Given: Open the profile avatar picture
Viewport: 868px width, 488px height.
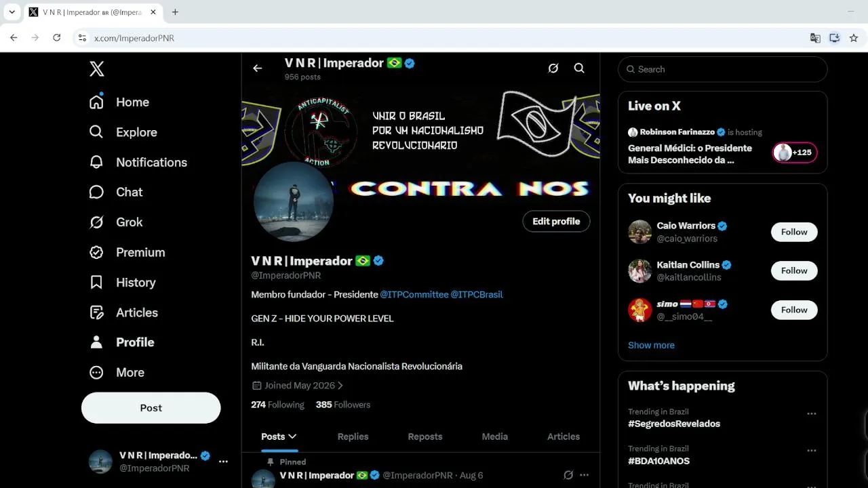Looking at the screenshot, I should coord(294,201).
